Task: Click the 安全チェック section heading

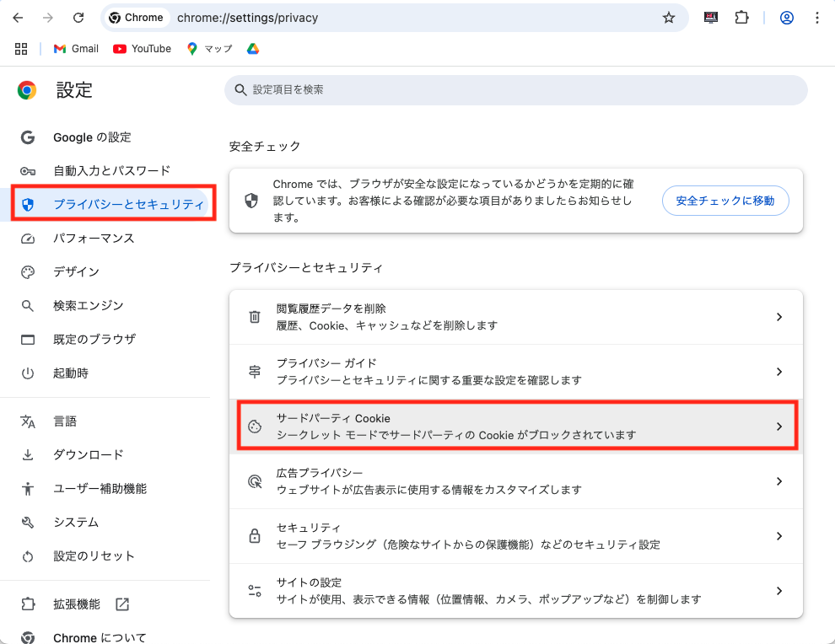Action: pyautogui.click(x=265, y=147)
